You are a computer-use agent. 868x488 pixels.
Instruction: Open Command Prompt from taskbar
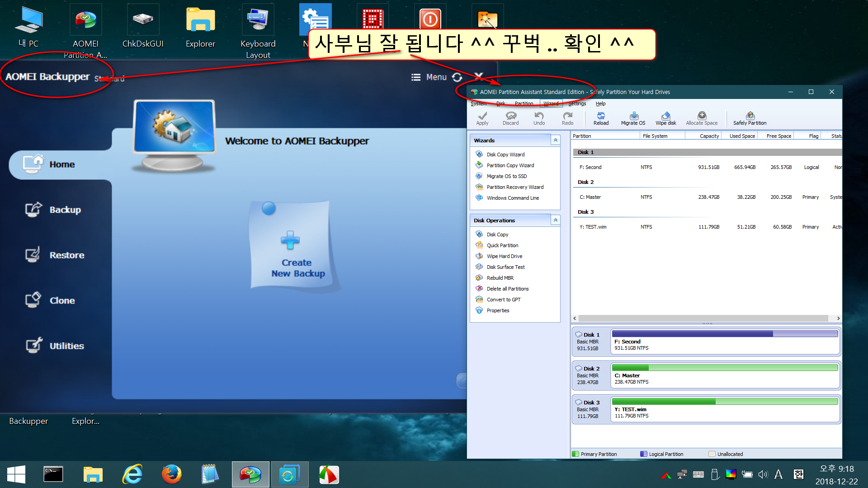53,475
